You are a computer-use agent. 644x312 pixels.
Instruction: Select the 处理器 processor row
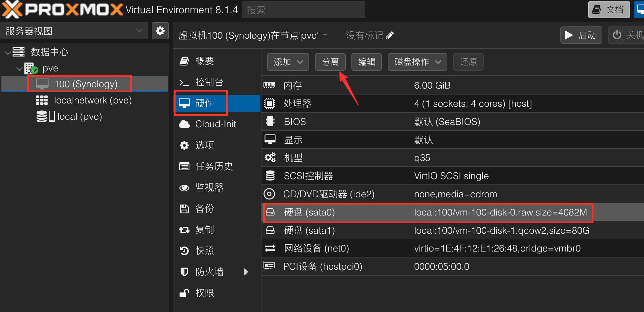(x=453, y=103)
